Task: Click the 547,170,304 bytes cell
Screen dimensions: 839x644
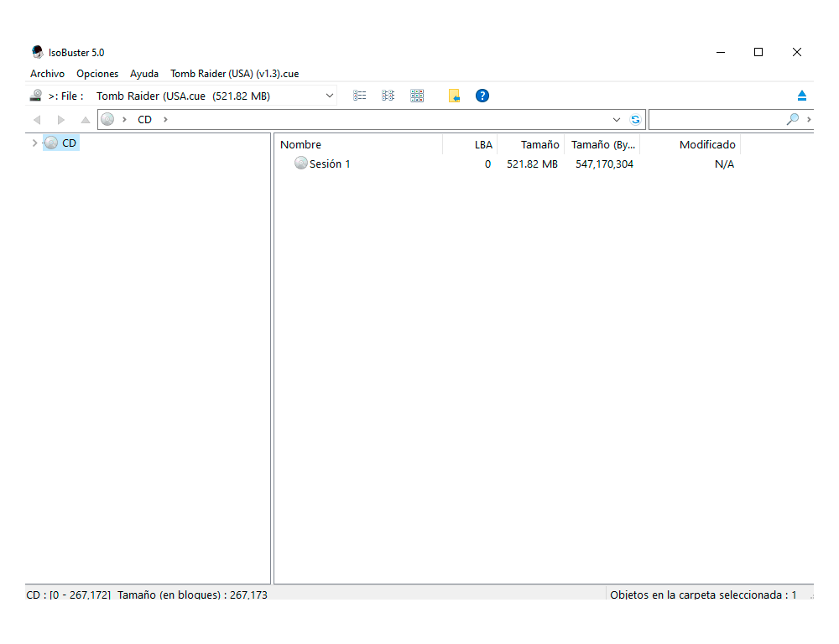Action: (604, 164)
